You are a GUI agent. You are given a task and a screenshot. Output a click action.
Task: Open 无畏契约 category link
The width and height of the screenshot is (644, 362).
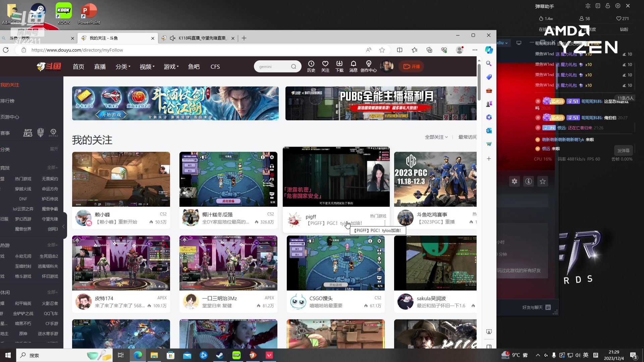[x=50, y=179]
